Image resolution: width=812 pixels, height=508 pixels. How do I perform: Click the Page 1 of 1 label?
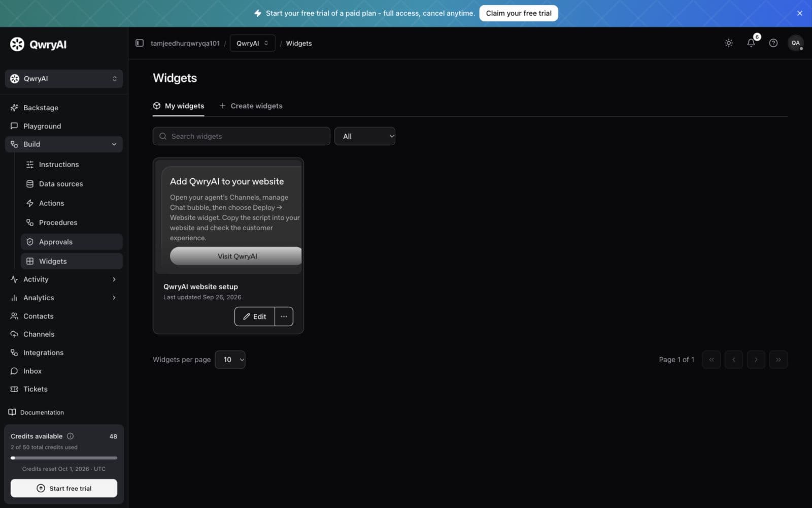[676, 360]
